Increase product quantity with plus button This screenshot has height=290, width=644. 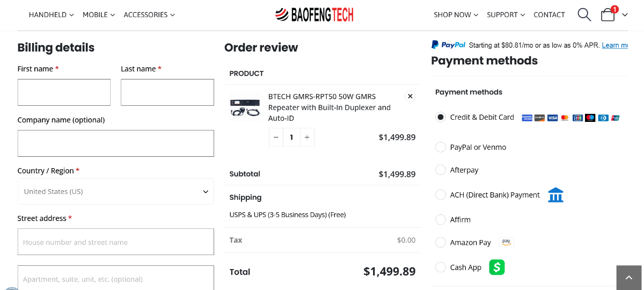click(x=307, y=137)
